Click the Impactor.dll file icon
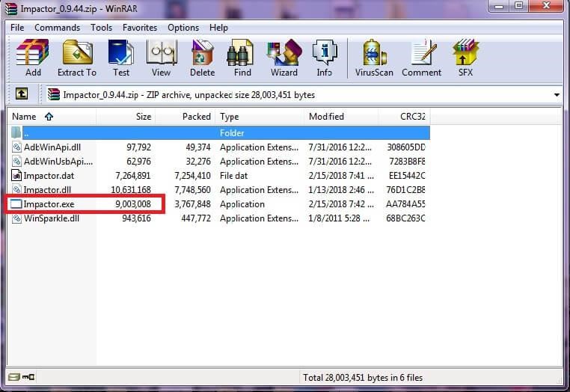 click(x=16, y=190)
